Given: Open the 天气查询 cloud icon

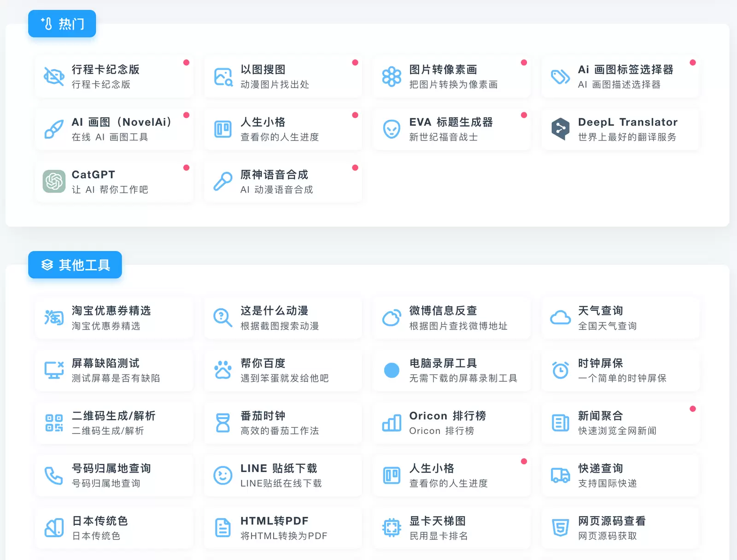Looking at the screenshot, I should tap(560, 318).
